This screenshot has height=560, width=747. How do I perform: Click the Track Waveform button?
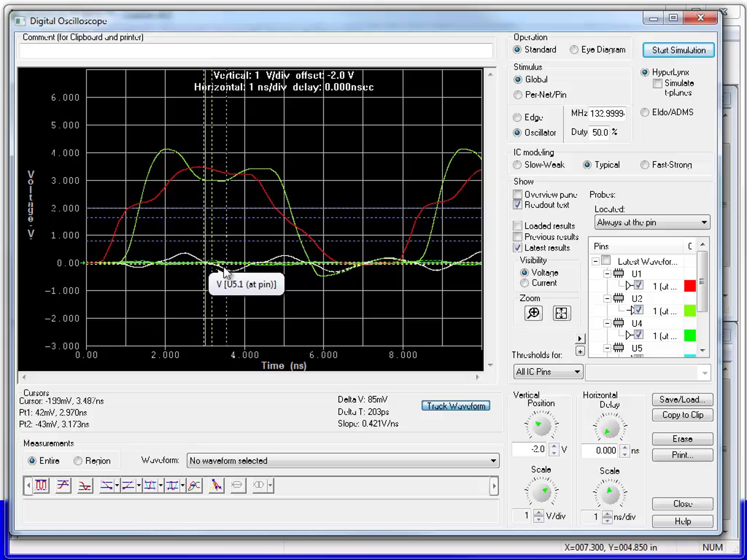point(456,406)
